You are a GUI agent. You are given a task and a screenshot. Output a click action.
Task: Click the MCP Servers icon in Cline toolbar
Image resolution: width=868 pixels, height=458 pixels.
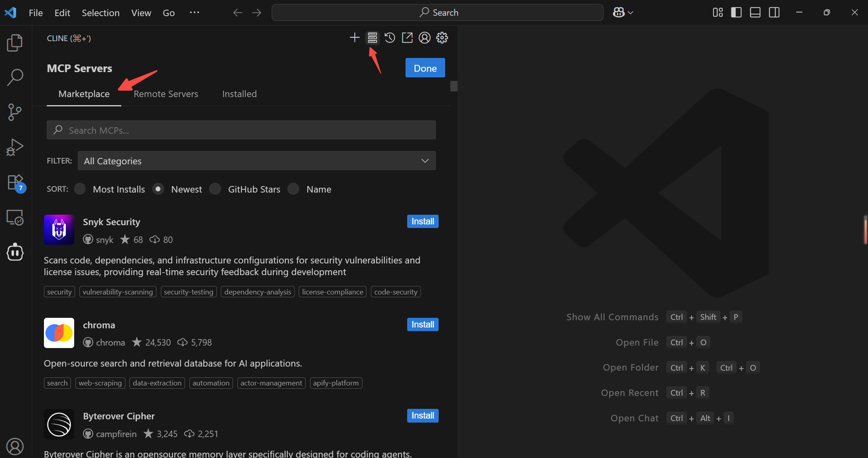coord(372,38)
